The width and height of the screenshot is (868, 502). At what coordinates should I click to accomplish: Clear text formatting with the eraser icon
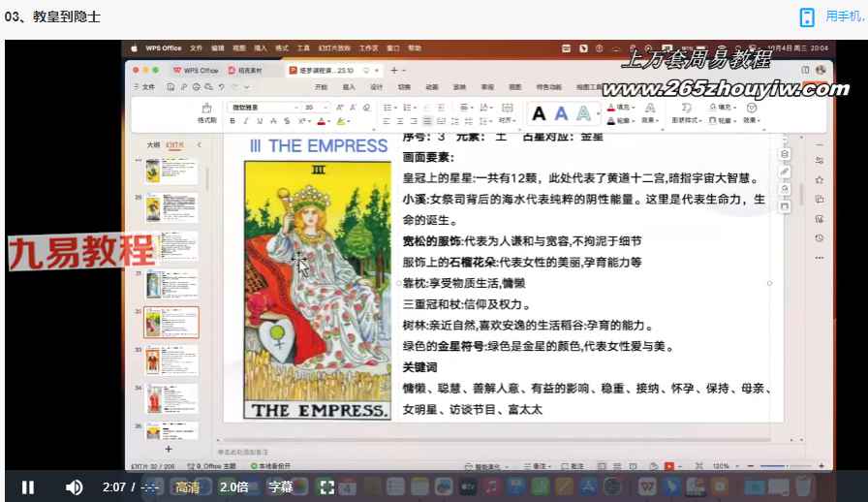click(366, 107)
